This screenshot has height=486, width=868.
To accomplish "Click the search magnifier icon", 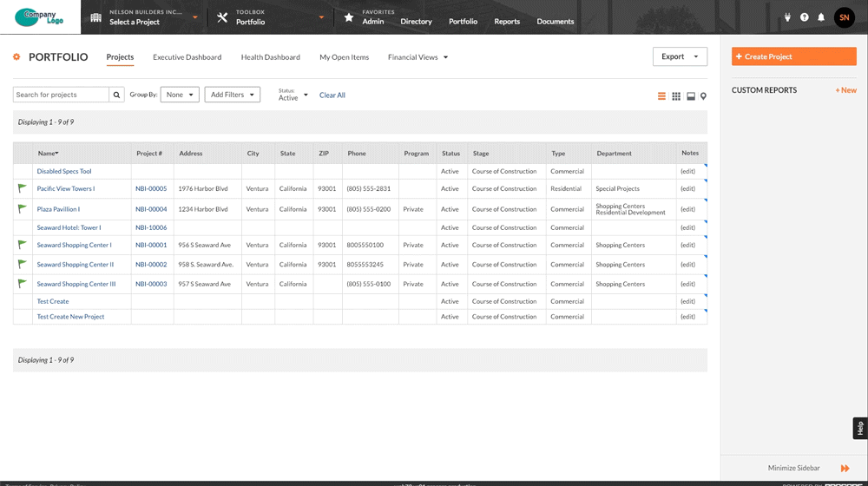I will [x=116, y=95].
